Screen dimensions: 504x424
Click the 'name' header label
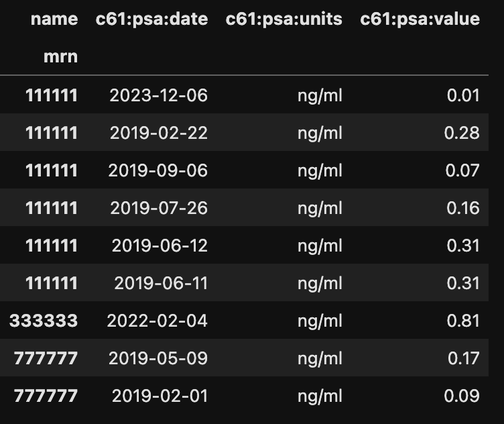point(54,19)
